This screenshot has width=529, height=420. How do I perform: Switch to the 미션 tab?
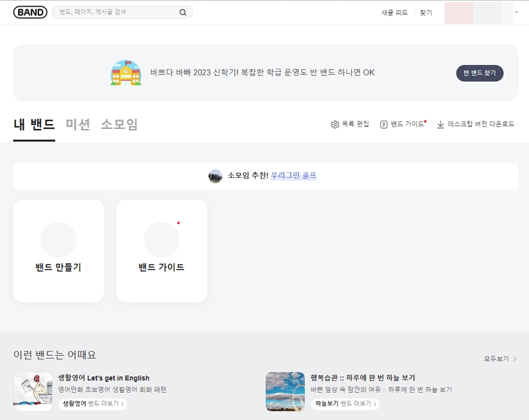77,124
